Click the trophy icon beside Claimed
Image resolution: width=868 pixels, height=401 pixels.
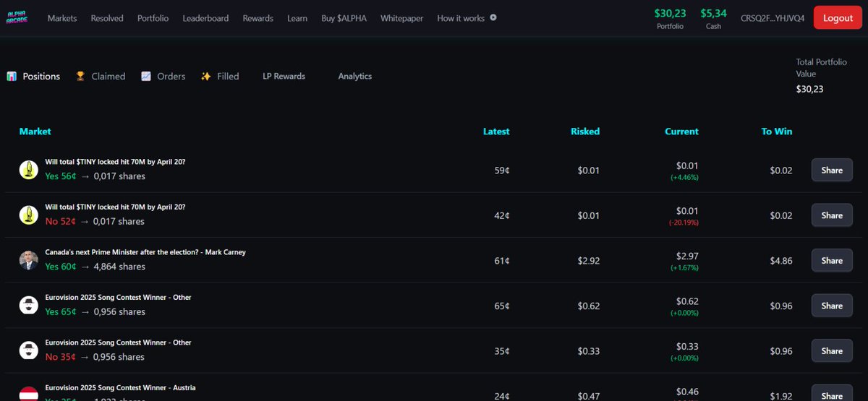click(x=80, y=76)
